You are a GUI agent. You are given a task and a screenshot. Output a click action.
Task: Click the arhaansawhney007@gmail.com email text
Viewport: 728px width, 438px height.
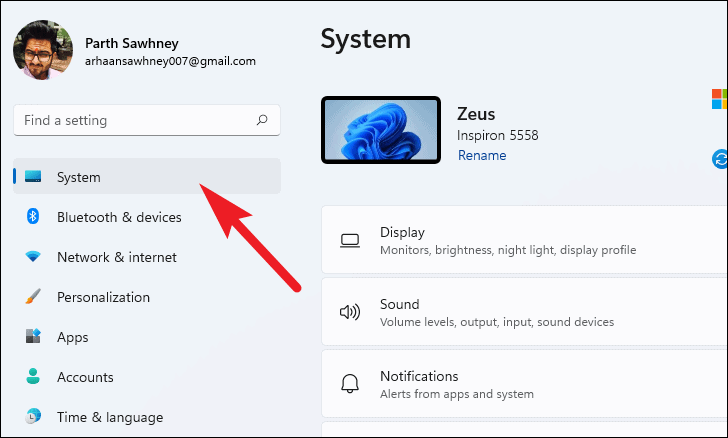(170, 61)
